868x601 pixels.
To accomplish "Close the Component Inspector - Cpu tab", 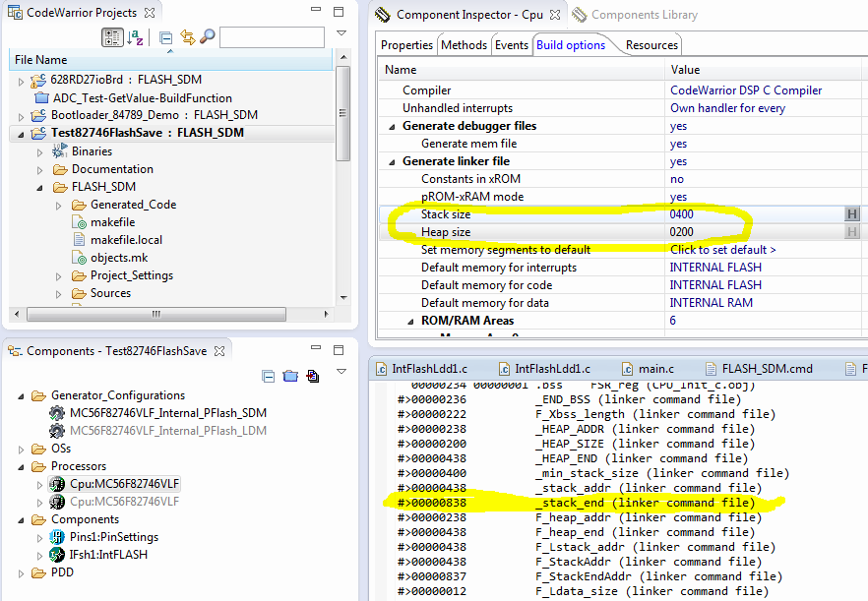I will (555, 15).
